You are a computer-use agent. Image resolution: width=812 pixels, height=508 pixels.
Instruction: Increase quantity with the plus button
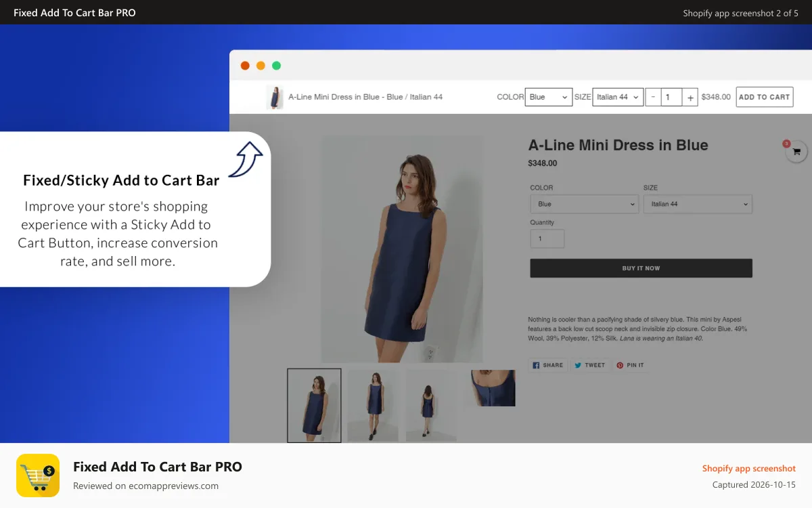click(690, 97)
